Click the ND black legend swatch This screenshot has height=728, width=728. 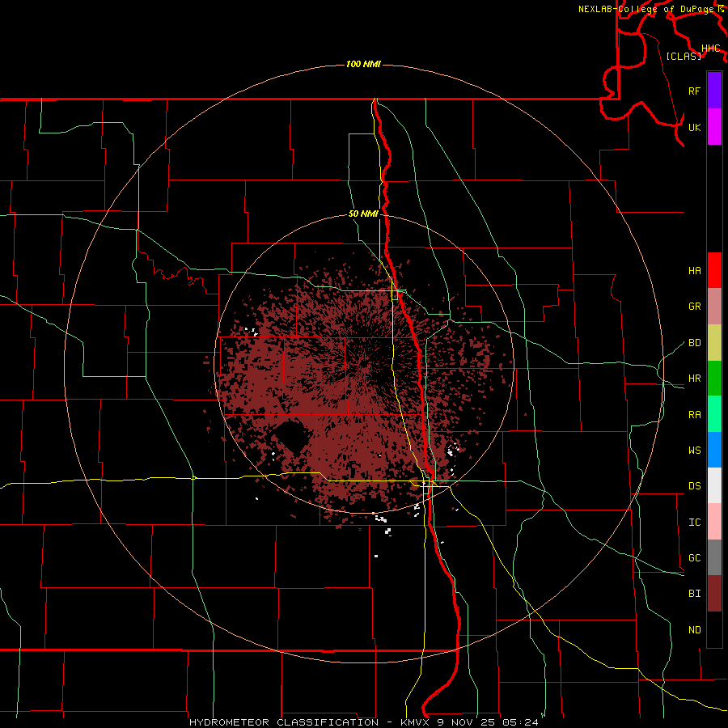pos(714,629)
